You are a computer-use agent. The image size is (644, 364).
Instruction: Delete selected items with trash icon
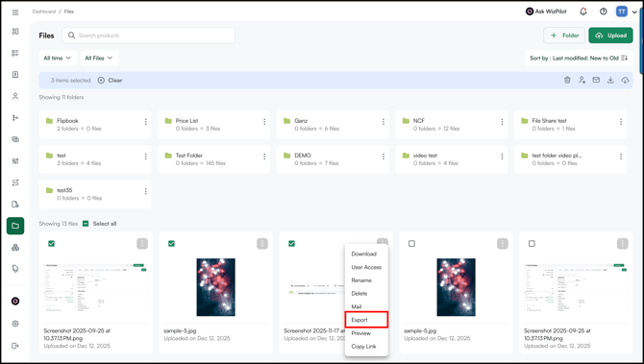(567, 80)
